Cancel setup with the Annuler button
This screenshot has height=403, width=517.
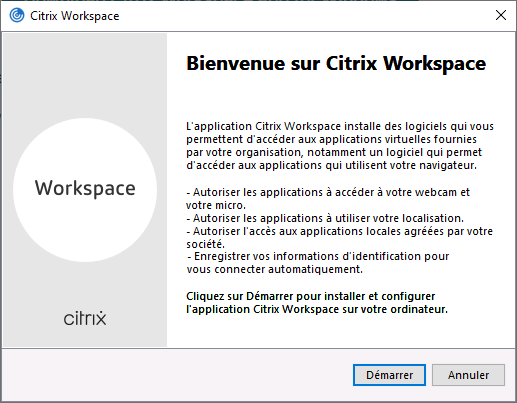pyautogui.click(x=468, y=375)
